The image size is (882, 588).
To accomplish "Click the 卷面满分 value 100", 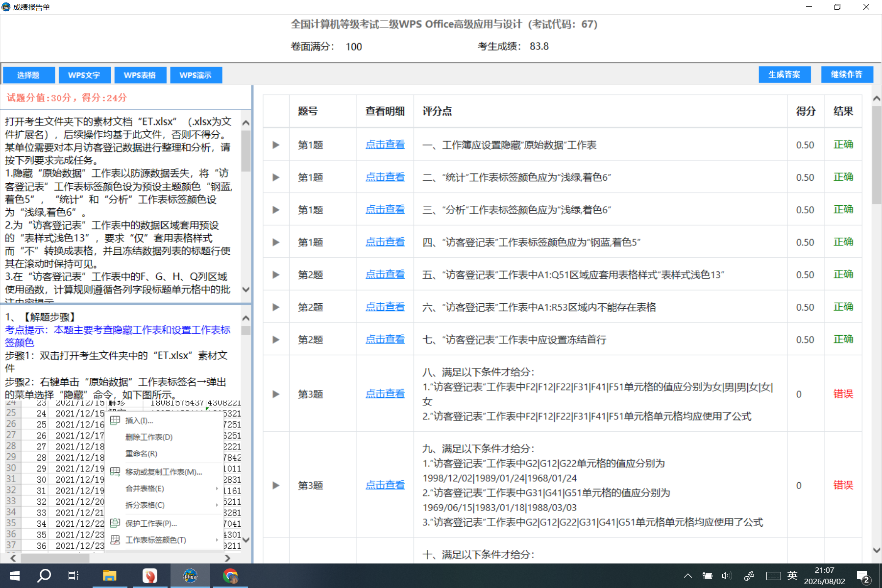I will pos(354,47).
